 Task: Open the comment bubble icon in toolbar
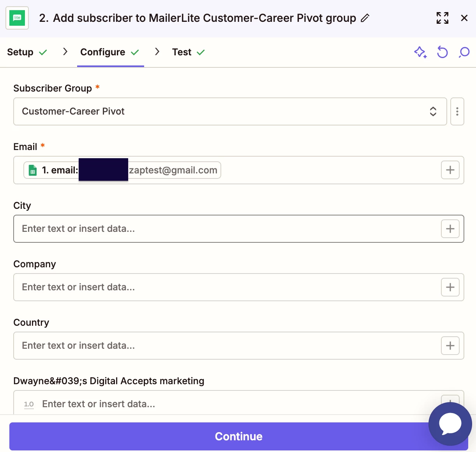464,52
